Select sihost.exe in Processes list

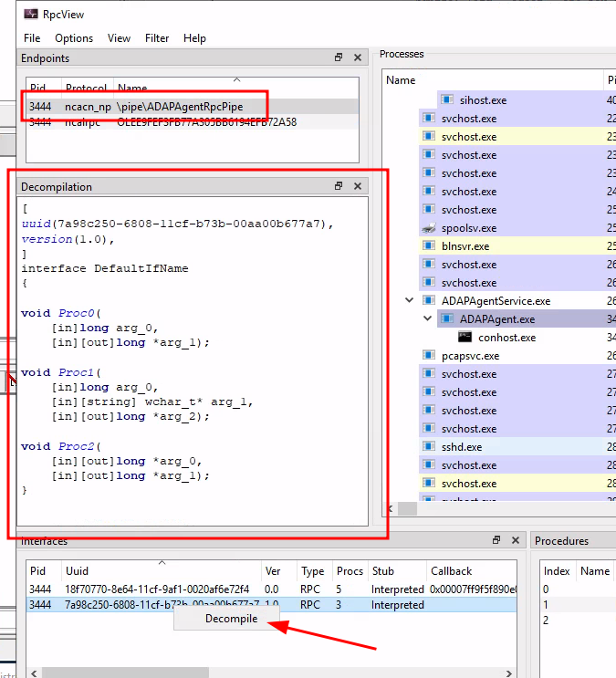[x=483, y=100]
